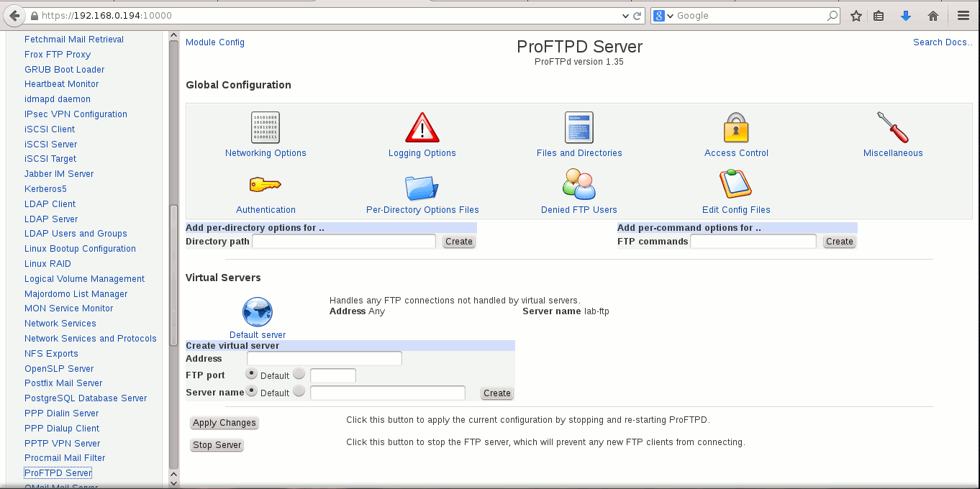Click the custom FTP port text box
This screenshot has width=980, height=489.
click(x=333, y=375)
